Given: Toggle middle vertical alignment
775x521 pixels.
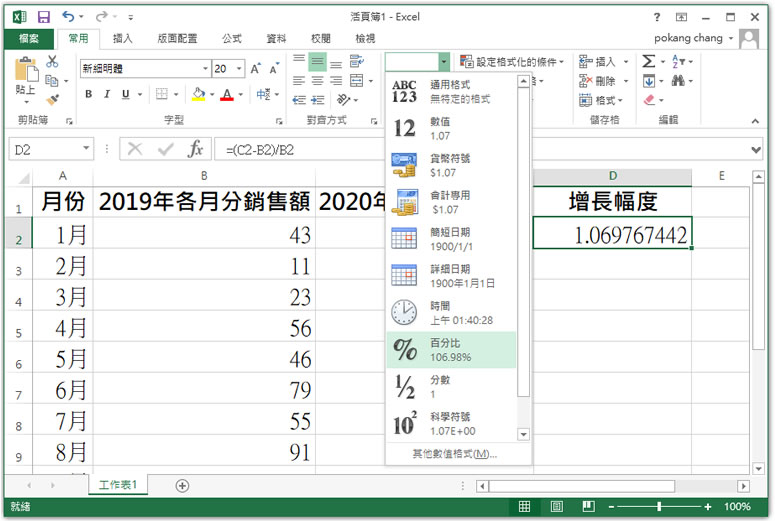Looking at the screenshot, I should [x=317, y=62].
